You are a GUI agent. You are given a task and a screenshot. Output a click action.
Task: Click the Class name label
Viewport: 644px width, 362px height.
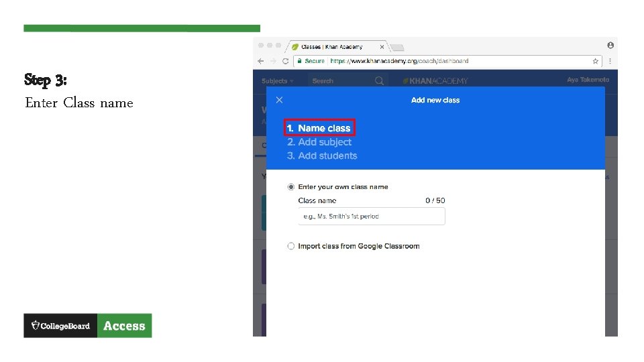point(317,200)
